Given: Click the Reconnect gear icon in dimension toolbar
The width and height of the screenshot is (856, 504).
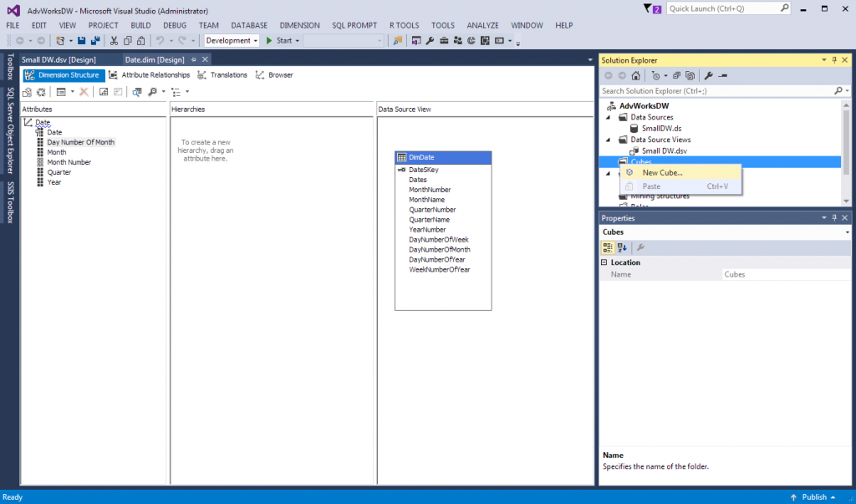Looking at the screenshot, I should coord(41,92).
